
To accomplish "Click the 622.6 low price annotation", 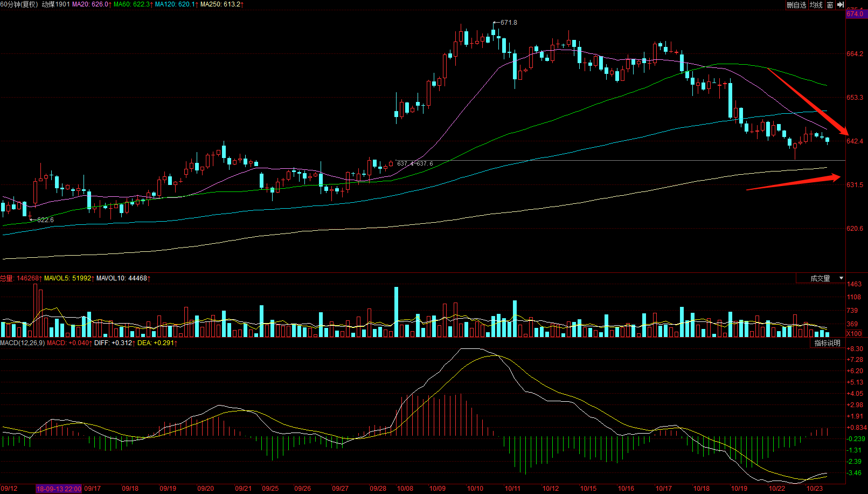I will (x=45, y=220).
